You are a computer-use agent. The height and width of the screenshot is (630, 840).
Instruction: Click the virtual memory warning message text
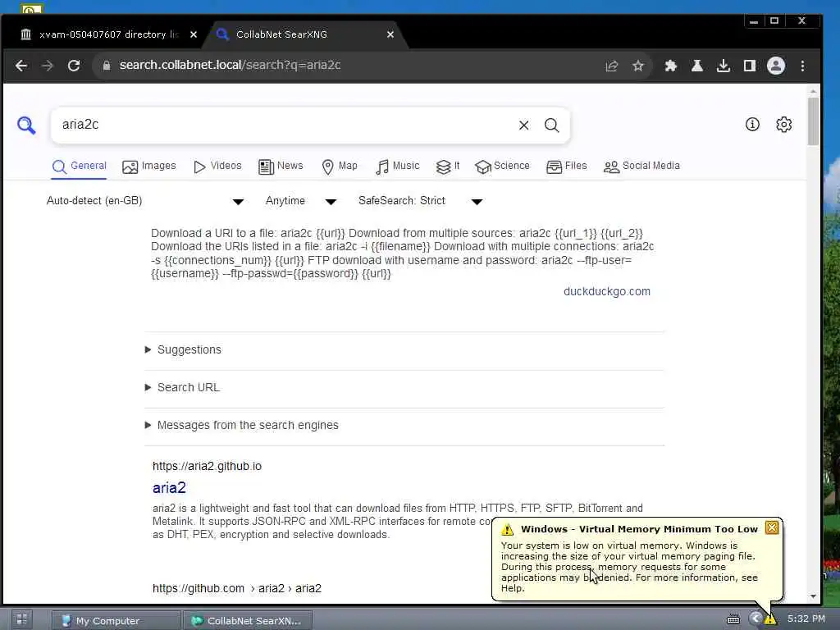point(629,567)
